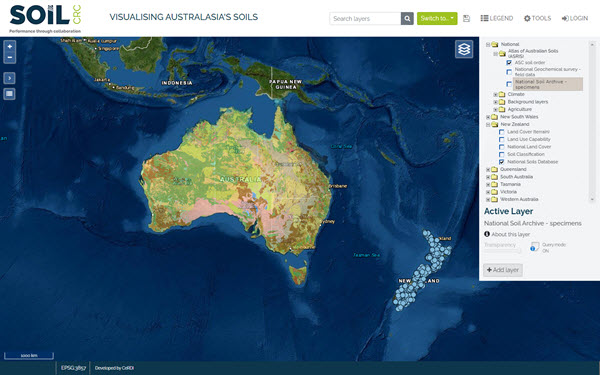600x375 pixels.
Task: Click the Tasmania folder icon
Action: [x=495, y=184]
